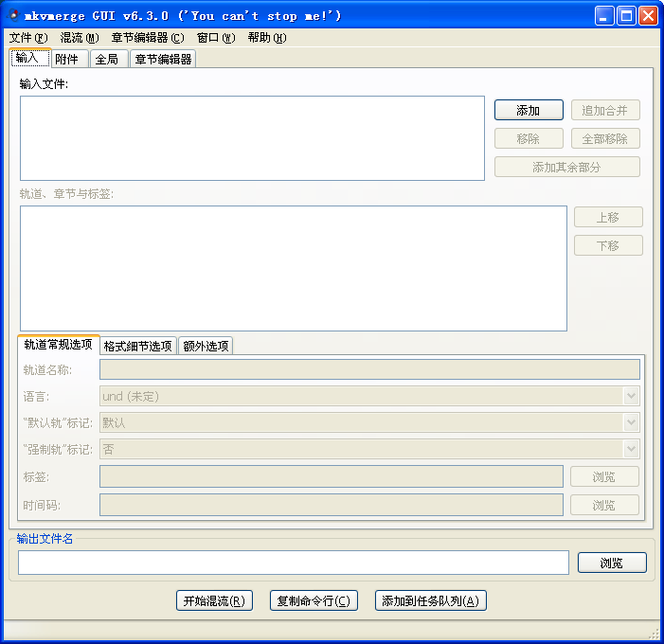Screen dimensions: 664x644
Task: Click the 添加到任务队列(A) button
Action: click(431, 600)
